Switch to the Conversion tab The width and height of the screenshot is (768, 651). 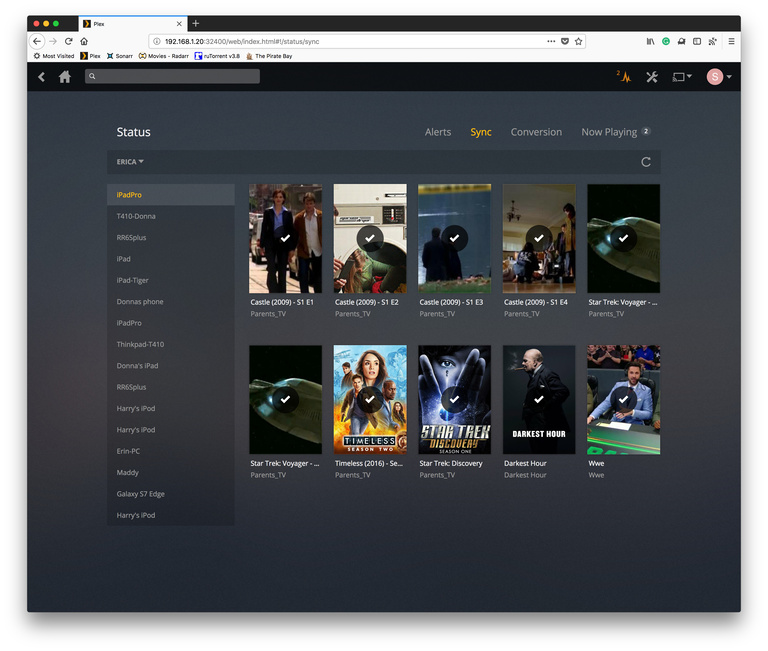tap(536, 132)
